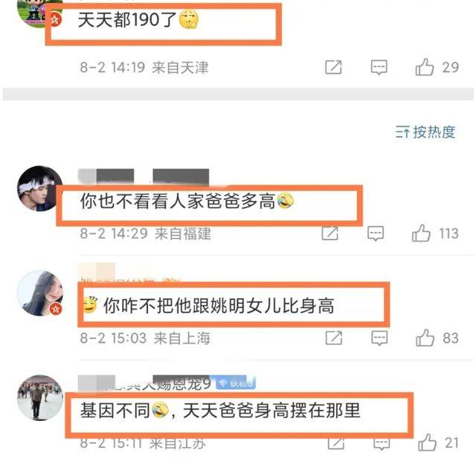Reply to the comment from 天津
The height and width of the screenshot is (462, 476).
(x=379, y=67)
